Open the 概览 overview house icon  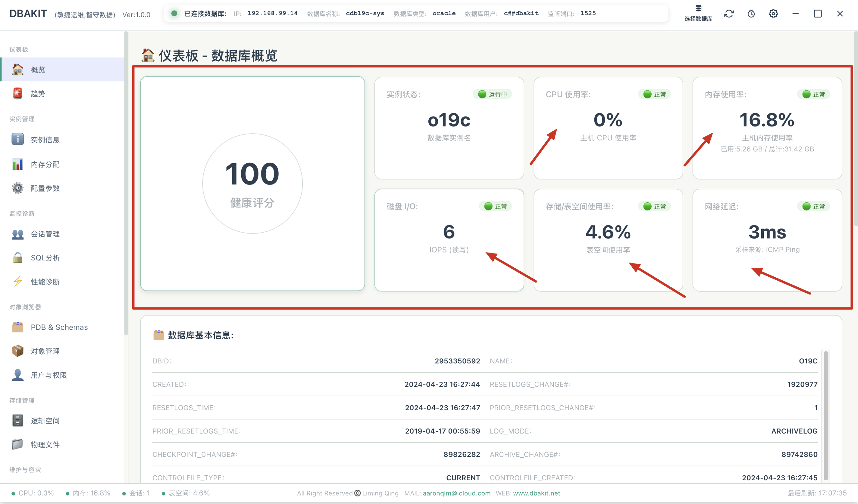pos(18,70)
